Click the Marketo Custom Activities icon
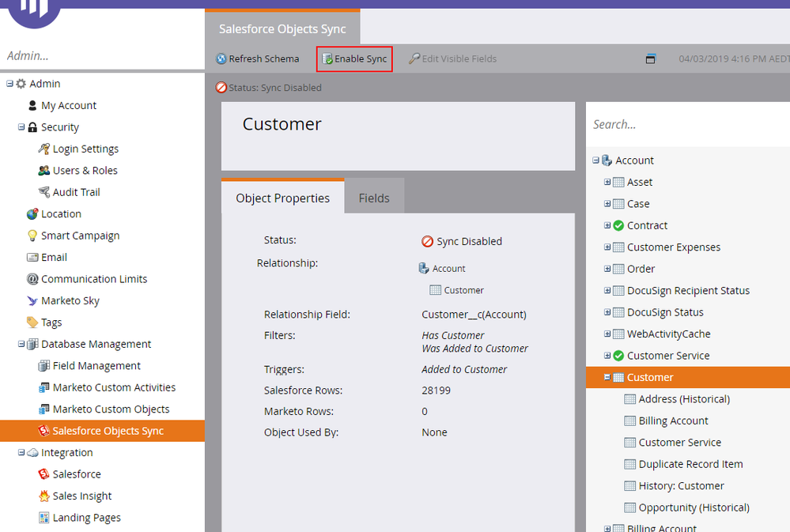The width and height of the screenshot is (790, 532). coord(43,387)
